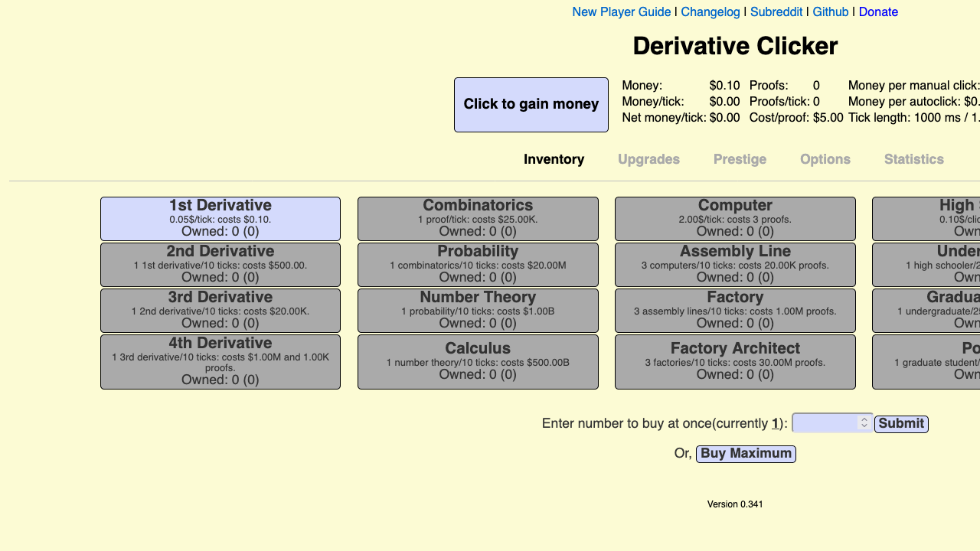Buy a 1st Derivative
980x551 pixels.
[x=220, y=219]
